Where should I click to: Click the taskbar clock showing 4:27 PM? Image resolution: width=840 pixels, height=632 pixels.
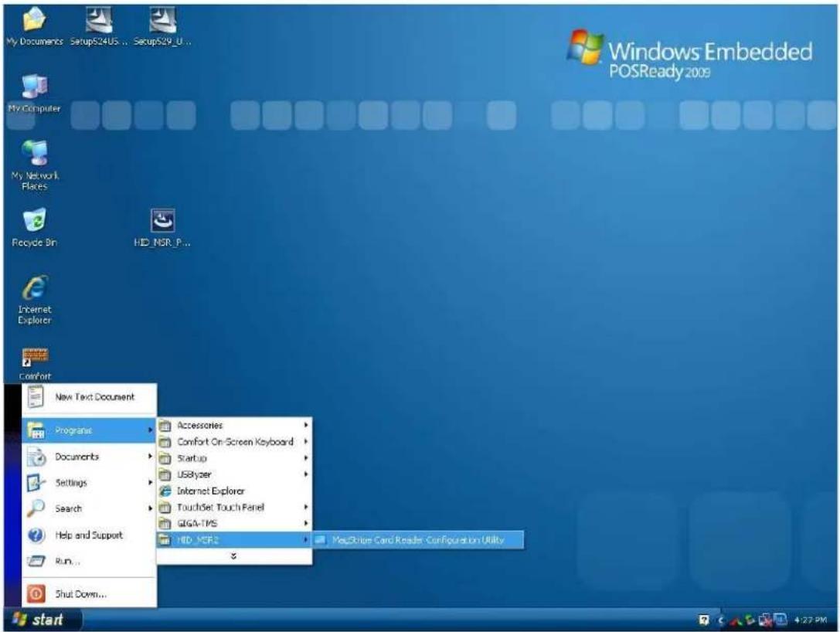click(x=810, y=620)
